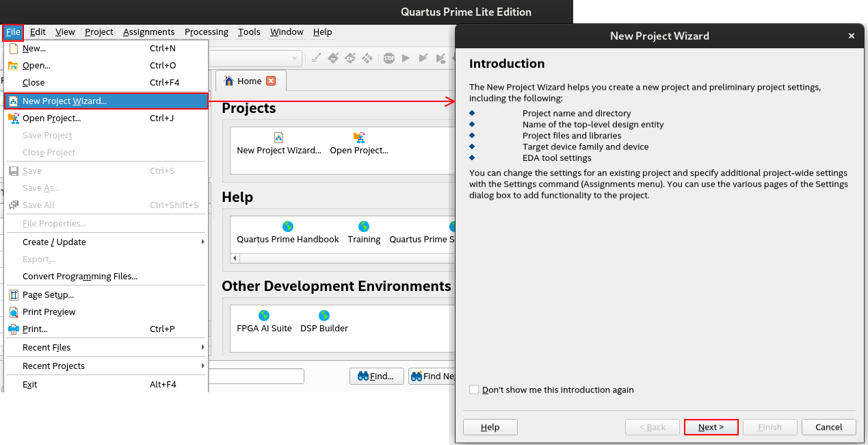This screenshot has height=445, width=868.
Task: Click the Training globe icon in Help section
Action: [364, 228]
